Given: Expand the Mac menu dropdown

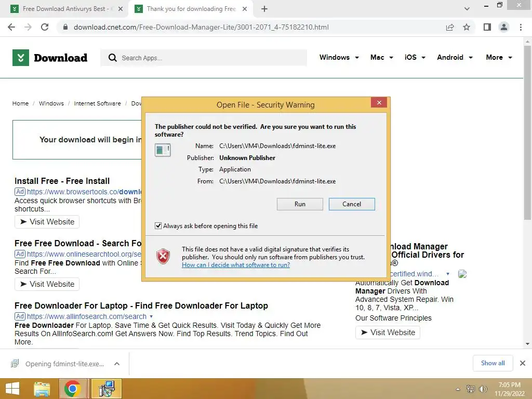Looking at the screenshot, I should [382, 57].
